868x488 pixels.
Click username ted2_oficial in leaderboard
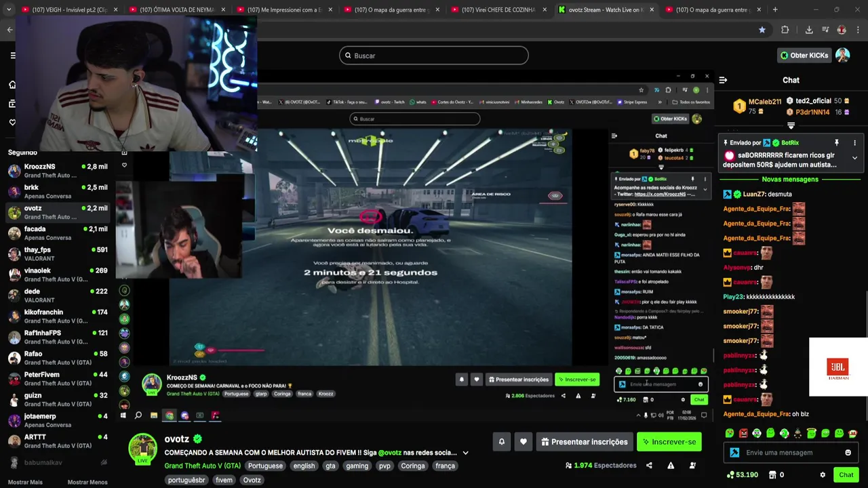coord(814,101)
